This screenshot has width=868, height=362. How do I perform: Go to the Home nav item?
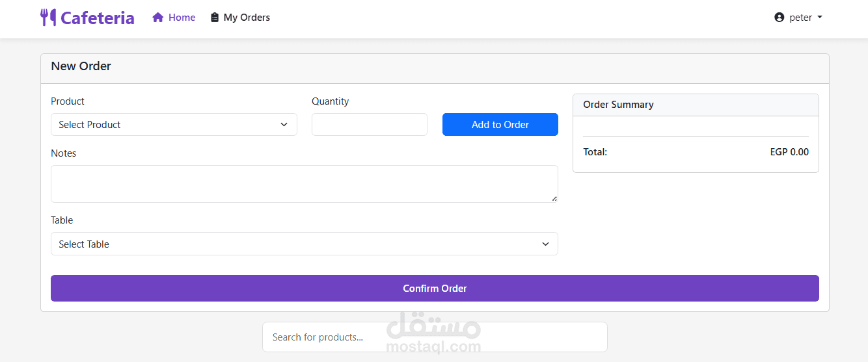coord(182,18)
